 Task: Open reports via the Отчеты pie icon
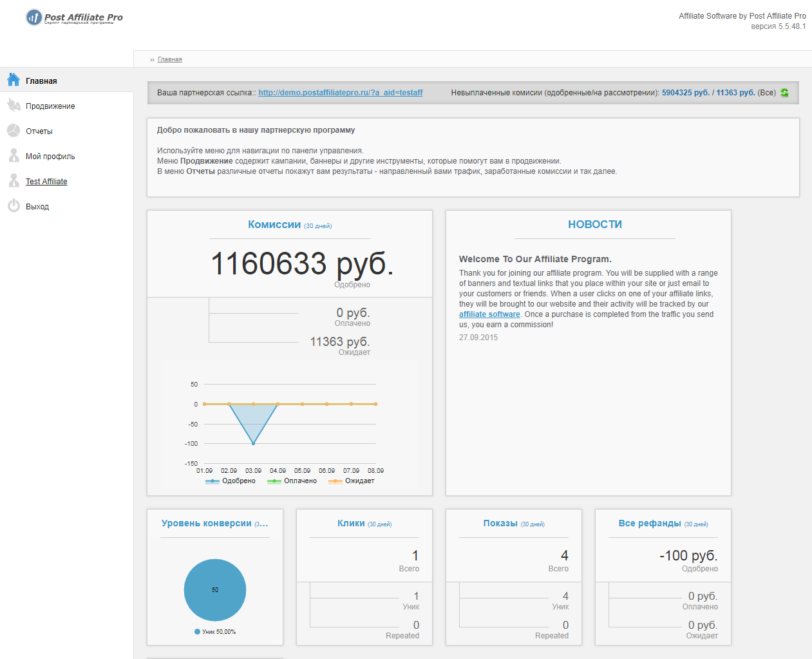13,130
